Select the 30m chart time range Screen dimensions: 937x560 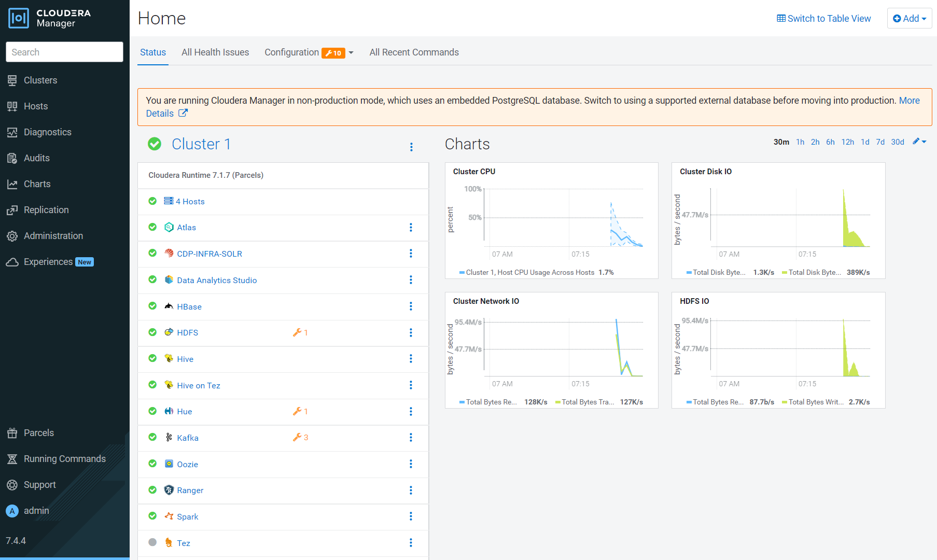point(781,142)
